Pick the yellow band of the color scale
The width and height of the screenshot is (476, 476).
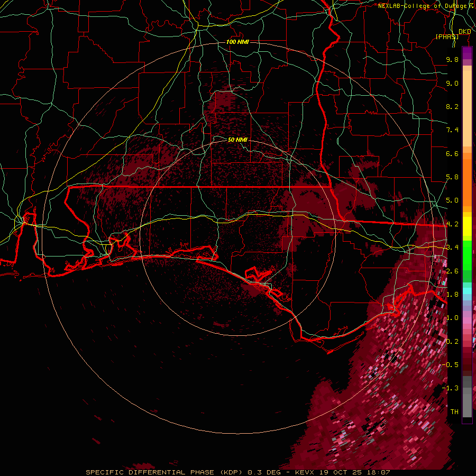pyautogui.click(x=467, y=227)
